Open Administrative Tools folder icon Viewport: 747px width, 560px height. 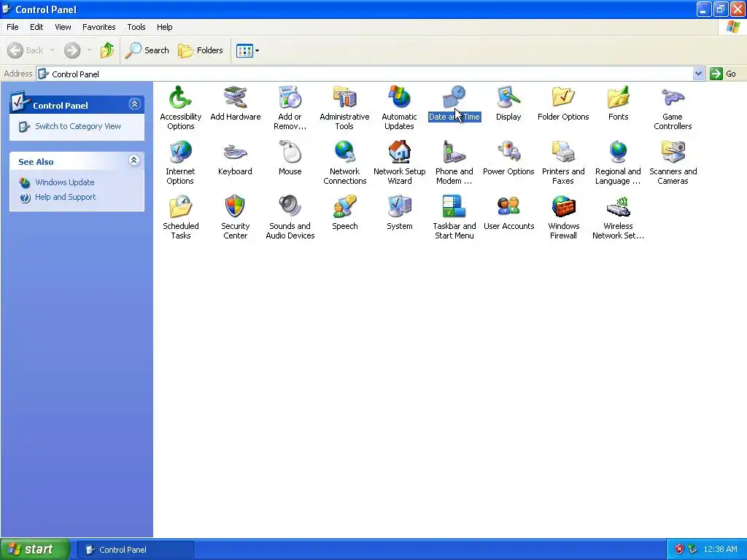(x=344, y=98)
